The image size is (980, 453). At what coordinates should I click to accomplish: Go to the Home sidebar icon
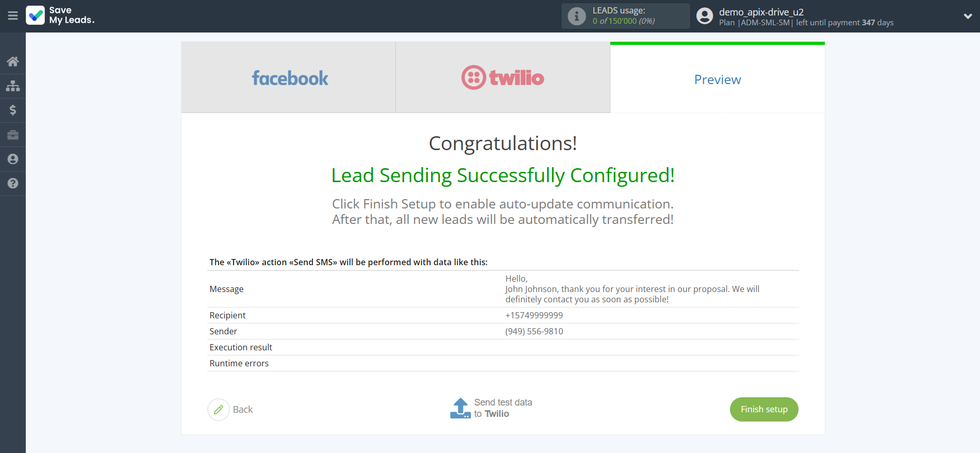coord(13,62)
